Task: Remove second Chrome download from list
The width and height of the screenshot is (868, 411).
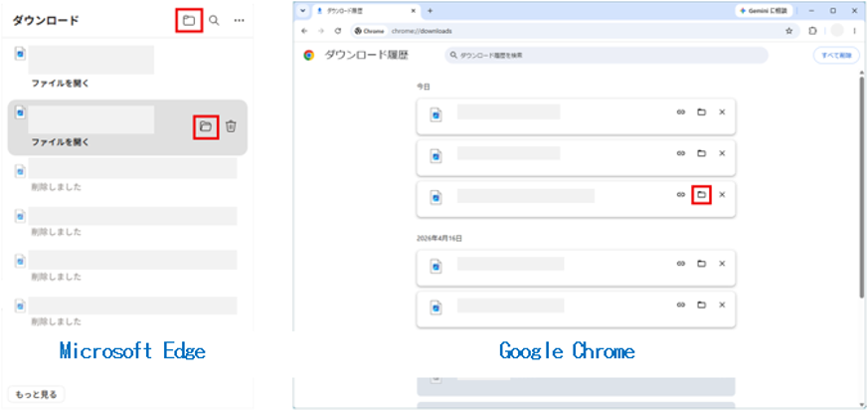Action: pyautogui.click(x=722, y=153)
